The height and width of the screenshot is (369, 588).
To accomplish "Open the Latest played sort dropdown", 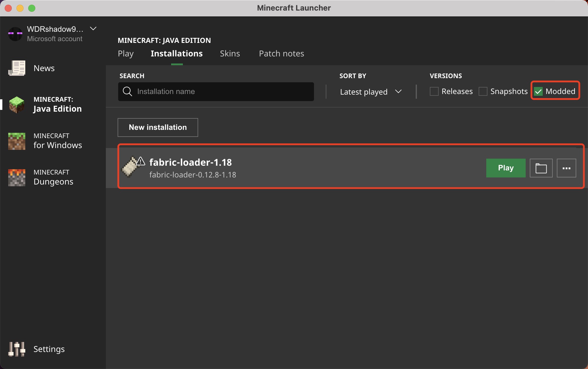I will click(x=371, y=92).
